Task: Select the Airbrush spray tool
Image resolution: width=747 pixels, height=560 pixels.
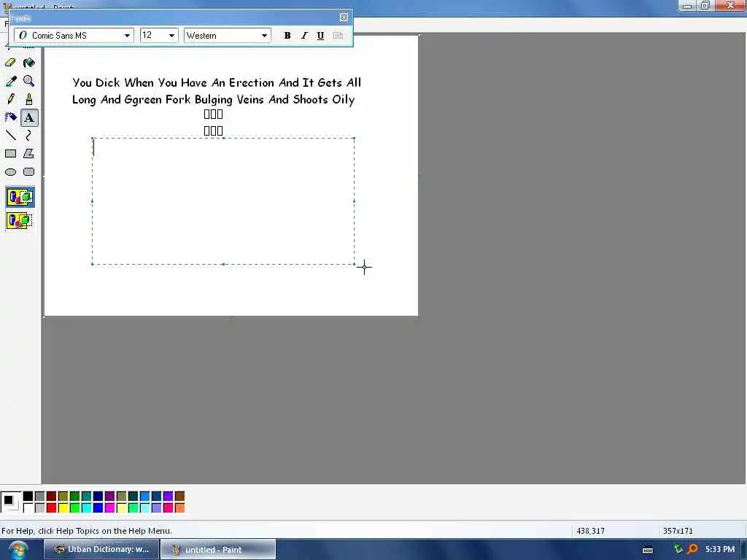Action: 10,117
